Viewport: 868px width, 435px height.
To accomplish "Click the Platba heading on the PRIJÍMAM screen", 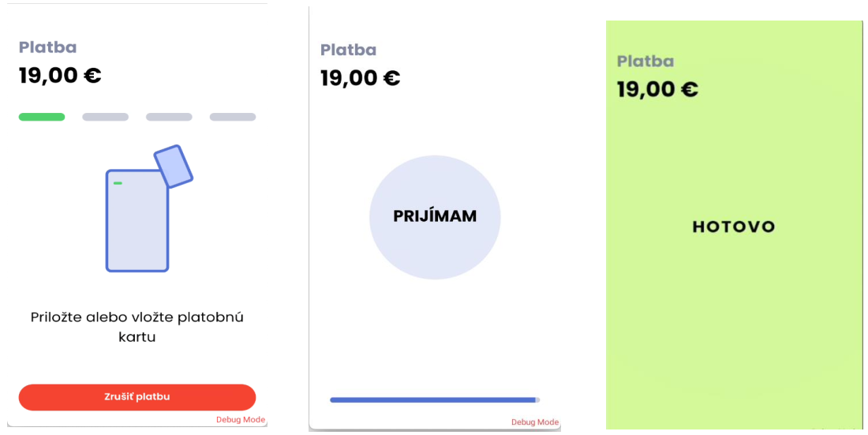I will click(349, 51).
